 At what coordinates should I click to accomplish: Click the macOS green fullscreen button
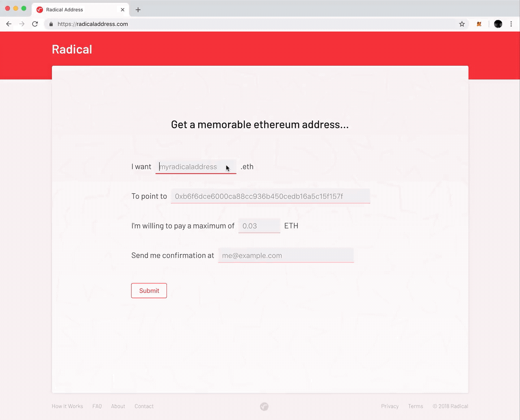pyautogui.click(x=24, y=9)
